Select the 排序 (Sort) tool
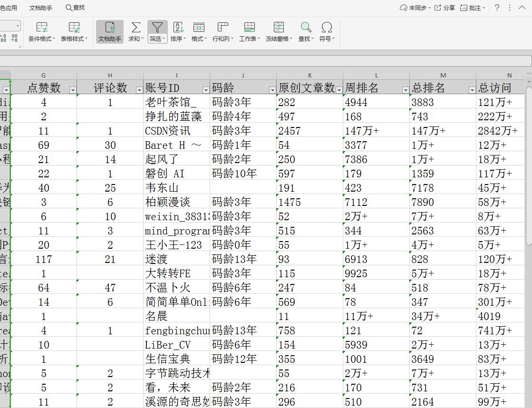The width and height of the screenshot is (532, 408). click(178, 31)
